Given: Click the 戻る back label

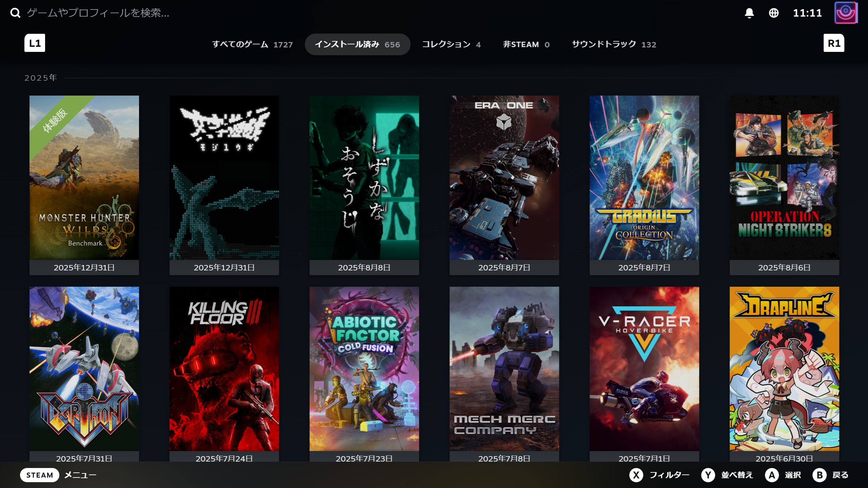Looking at the screenshot, I should coord(841,475).
